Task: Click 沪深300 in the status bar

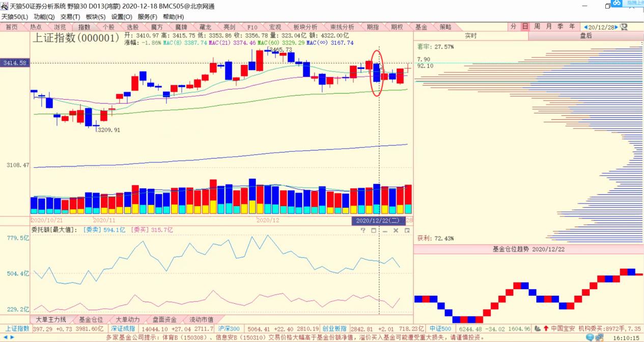Action: pos(229,329)
